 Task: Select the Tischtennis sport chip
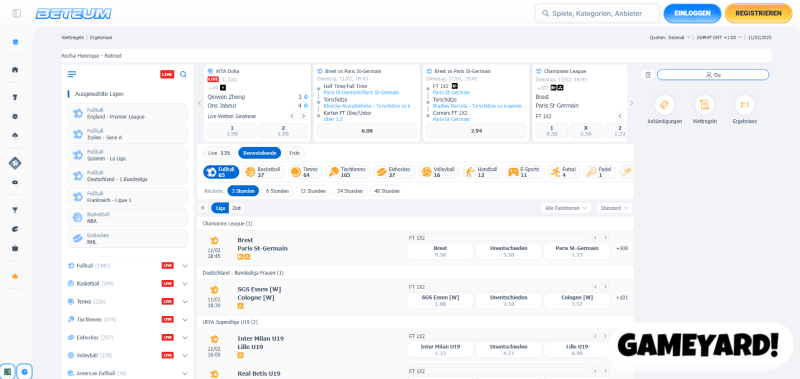click(347, 172)
